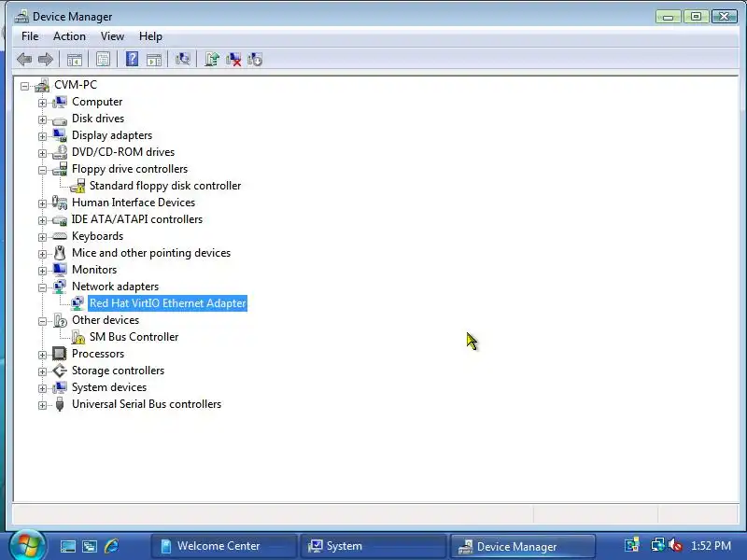The height and width of the screenshot is (560, 747).
Task: Switch to System taskbar button
Action: point(373,546)
